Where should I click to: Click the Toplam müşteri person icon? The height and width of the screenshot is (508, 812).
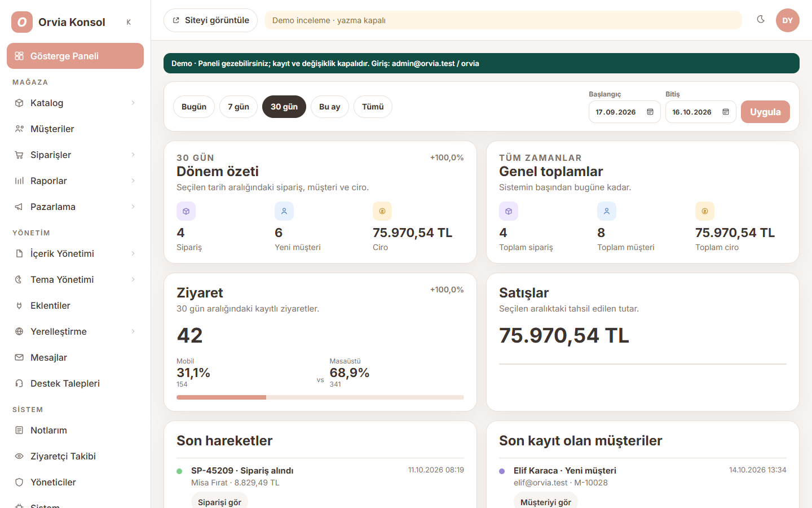(607, 211)
